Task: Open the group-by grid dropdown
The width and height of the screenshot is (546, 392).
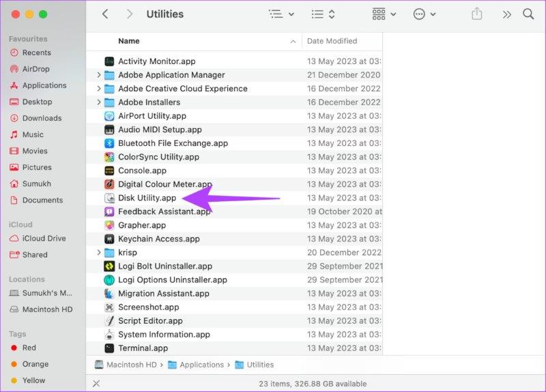Action: [384, 14]
